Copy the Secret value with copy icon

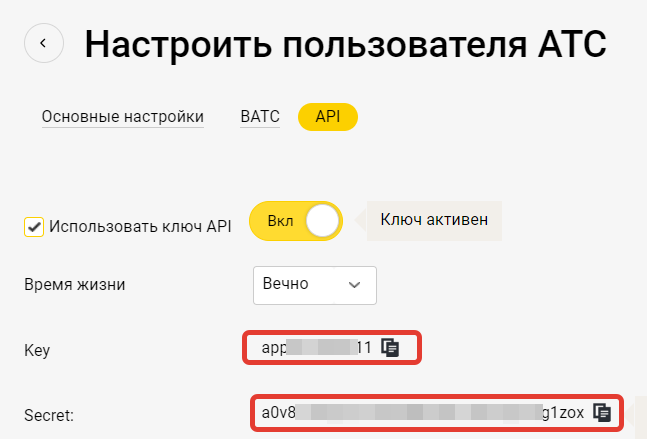602,412
